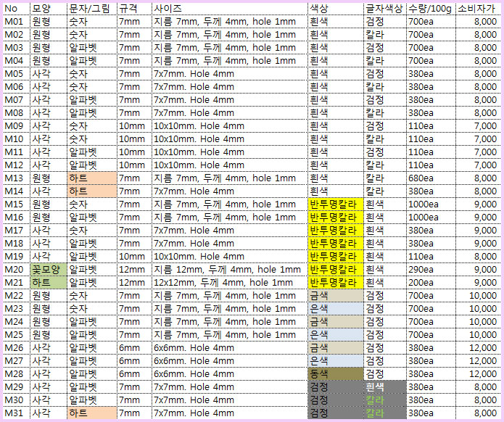Image resolution: width=504 pixels, height=422 pixels.
Task: Select cell 'M02'
Action: (17, 35)
